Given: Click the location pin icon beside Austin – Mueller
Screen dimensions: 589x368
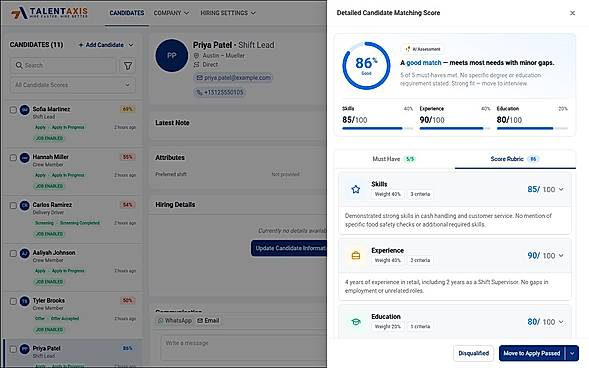Looking at the screenshot, I should pyautogui.click(x=196, y=56).
